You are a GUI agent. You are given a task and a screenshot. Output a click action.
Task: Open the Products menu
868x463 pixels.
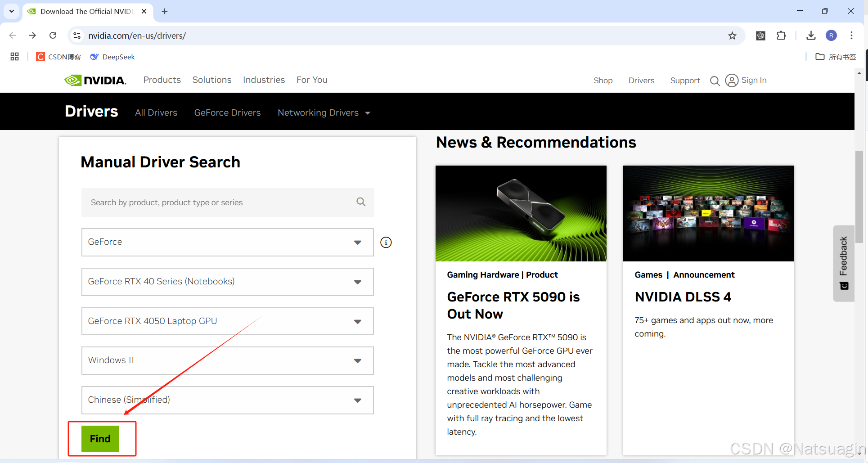[162, 80]
